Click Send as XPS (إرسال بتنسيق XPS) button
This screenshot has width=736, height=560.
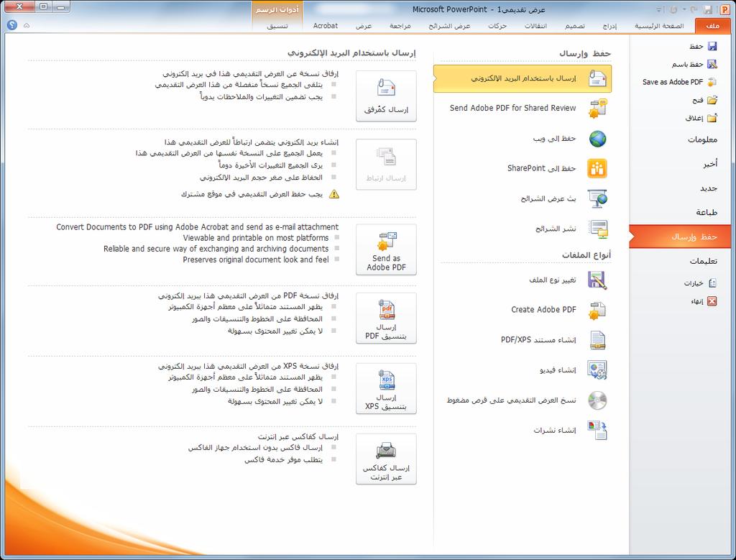(x=386, y=389)
